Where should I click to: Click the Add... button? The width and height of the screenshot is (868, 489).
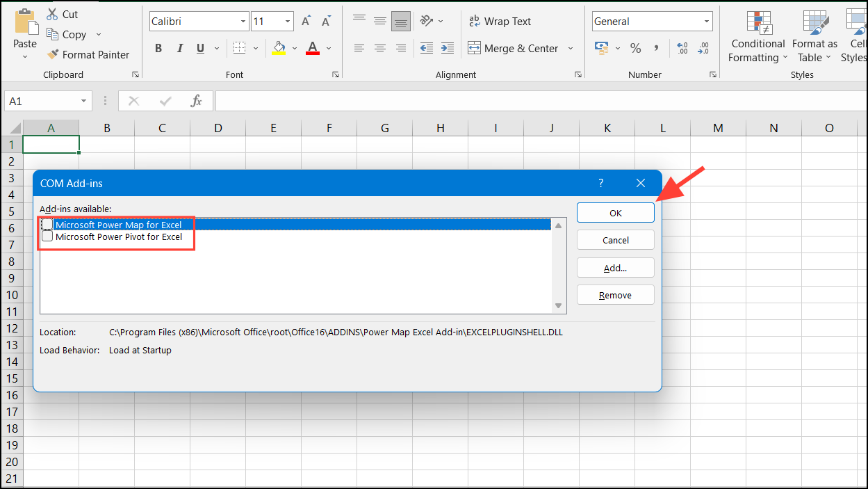pyautogui.click(x=616, y=268)
